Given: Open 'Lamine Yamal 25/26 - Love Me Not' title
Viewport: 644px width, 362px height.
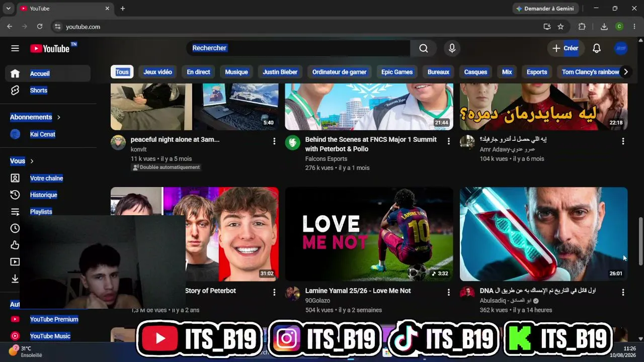Looking at the screenshot, I should coord(358,291).
